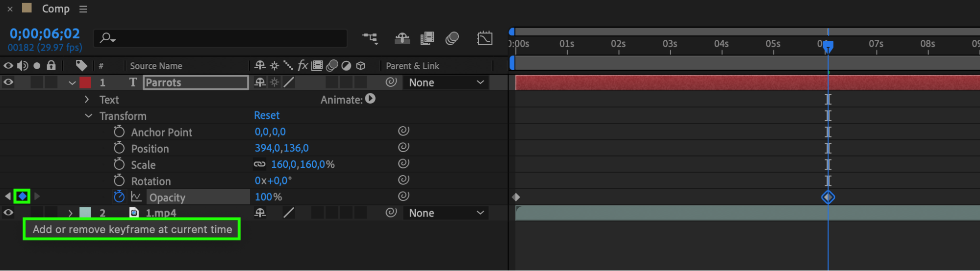Open the composition mini-flowchart icon
The height and width of the screenshot is (271, 980).
[370, 38]
